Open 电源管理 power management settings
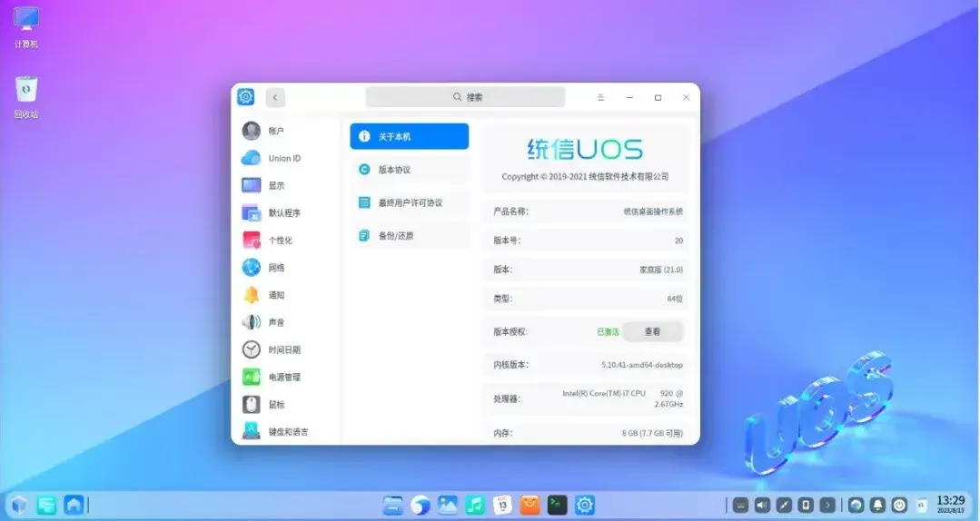 pyautogui.click(x=272, y=377)
